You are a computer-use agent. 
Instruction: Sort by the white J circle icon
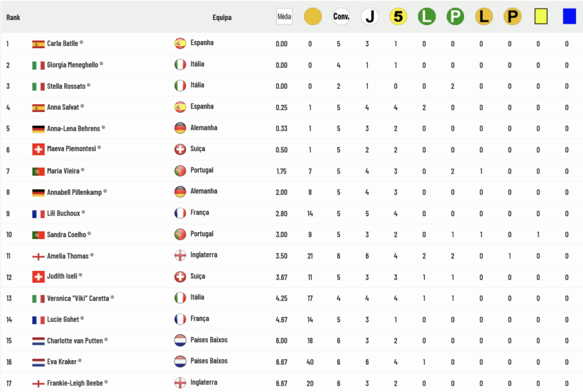(370, 16)
